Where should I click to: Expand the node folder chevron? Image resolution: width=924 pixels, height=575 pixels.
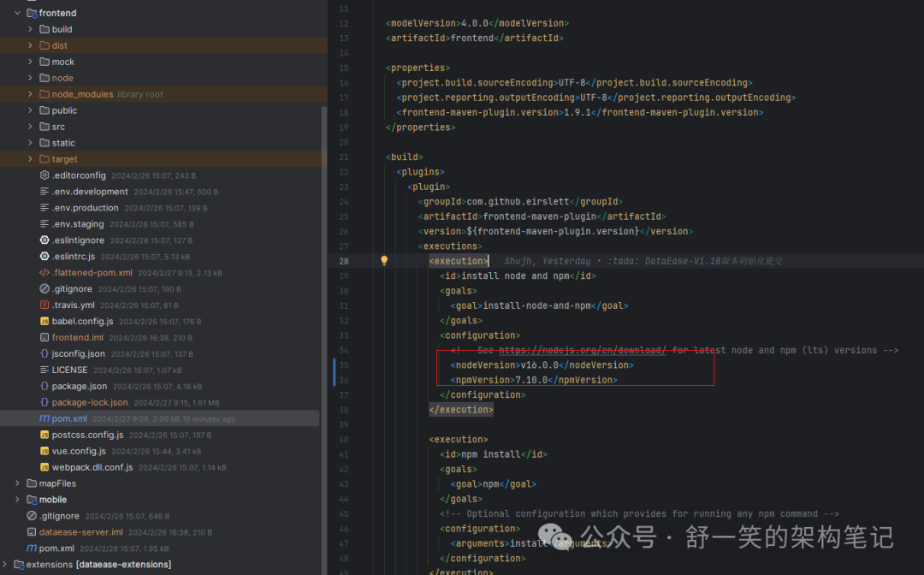point(30,78)
